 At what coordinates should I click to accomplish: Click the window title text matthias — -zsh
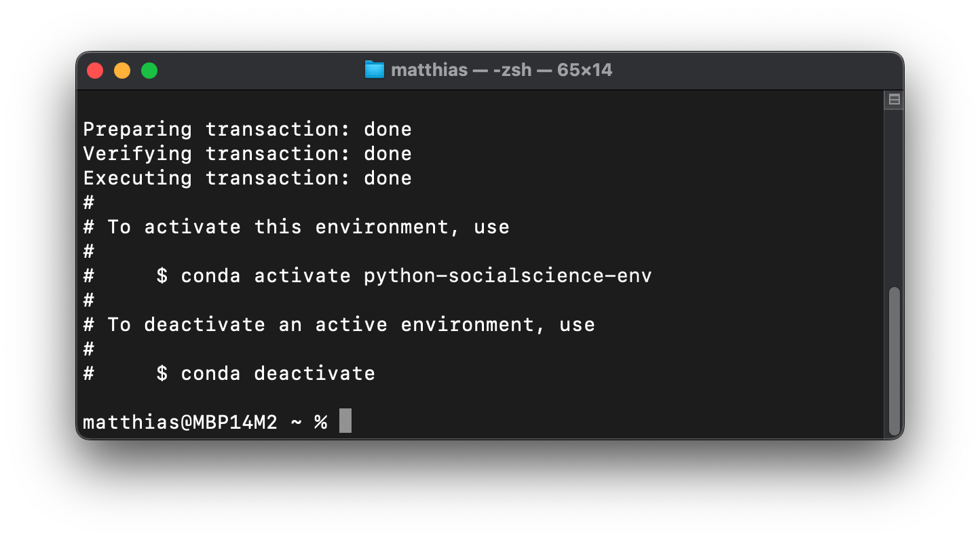coord(461,70)
